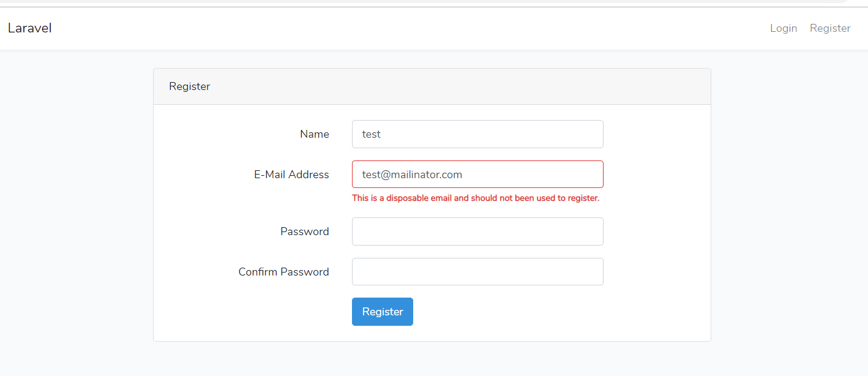This screenshot has width=868, height=376.
Task: Click the "test" text in Name field
Action: point(371,134)
